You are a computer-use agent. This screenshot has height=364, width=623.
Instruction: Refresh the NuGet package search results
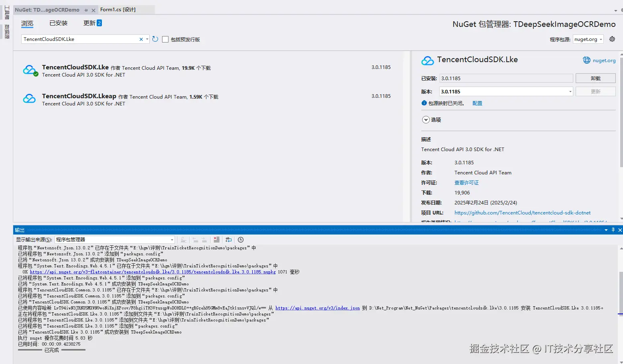(155, 39)
